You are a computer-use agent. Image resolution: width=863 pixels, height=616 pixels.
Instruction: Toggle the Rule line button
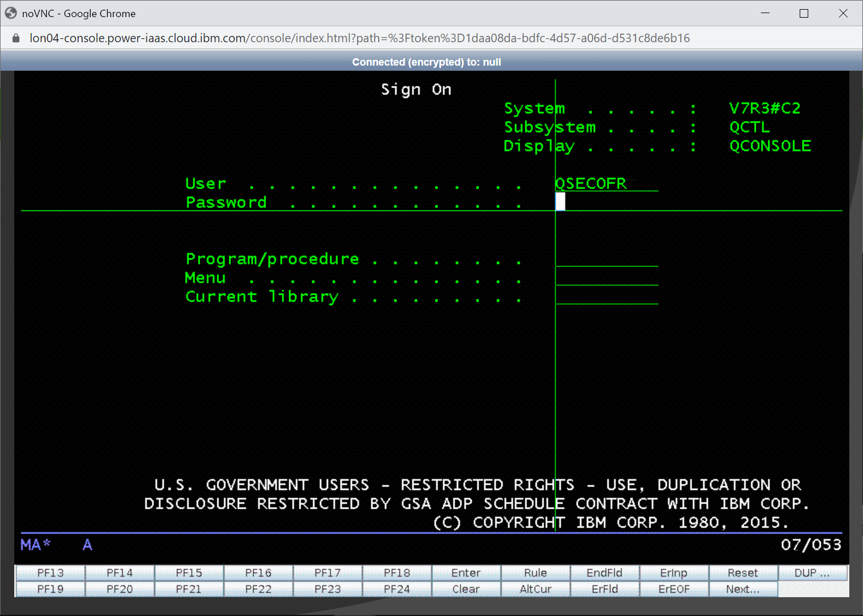point(536,573)
